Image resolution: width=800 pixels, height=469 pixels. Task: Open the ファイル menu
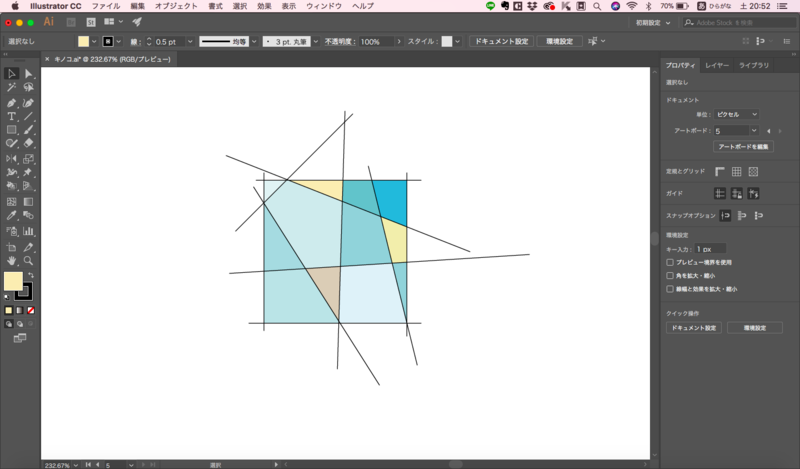point(106,6)
